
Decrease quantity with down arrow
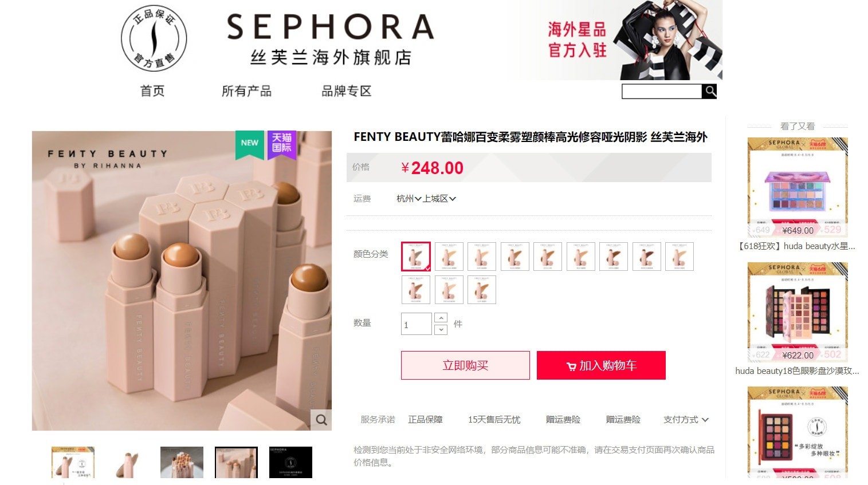[x=441, y=329]
